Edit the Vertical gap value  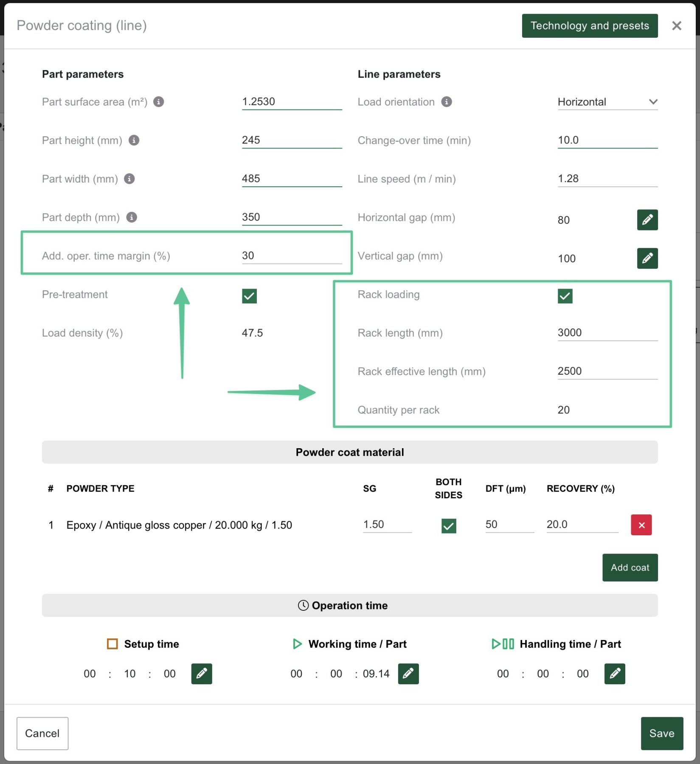point(647,258)
